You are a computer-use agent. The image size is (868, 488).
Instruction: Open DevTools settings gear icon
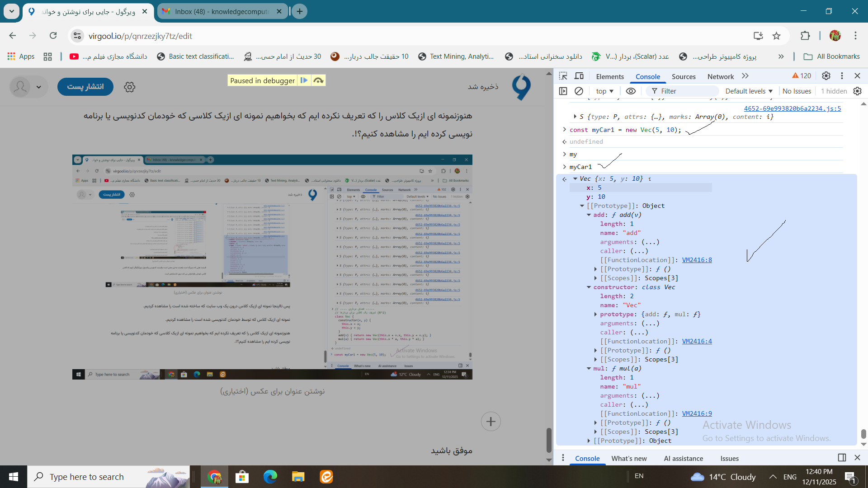826,76
